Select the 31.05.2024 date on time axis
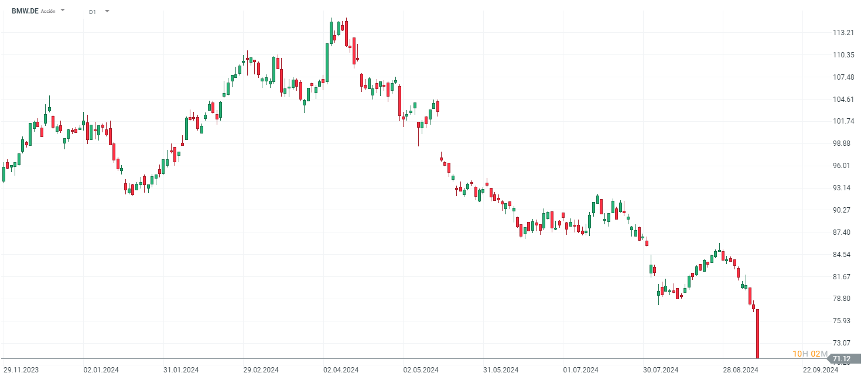The height and width of the screenshot is (380, 868). coord(501,370)
